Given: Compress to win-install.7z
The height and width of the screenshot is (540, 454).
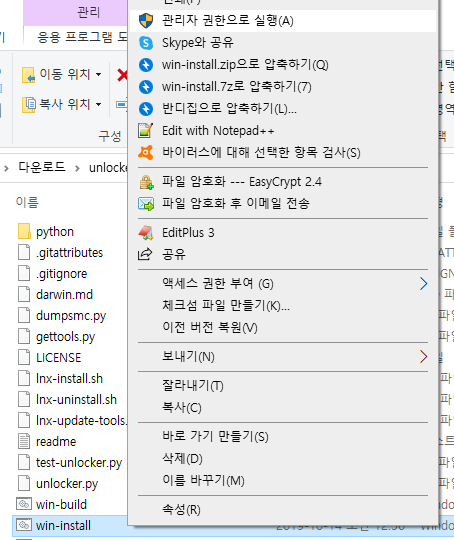Looking at the screenshot, I should 282,87.
